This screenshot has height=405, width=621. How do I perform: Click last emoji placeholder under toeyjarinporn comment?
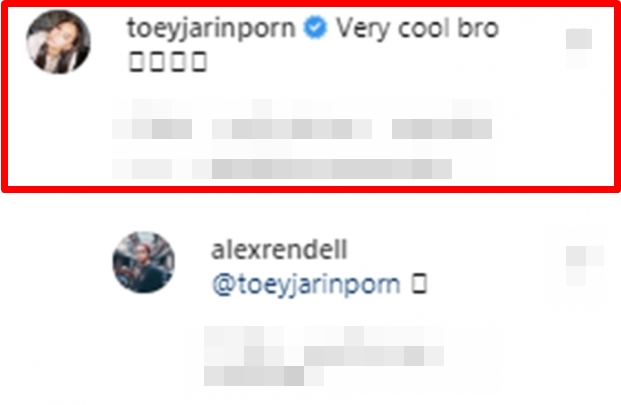199,62
